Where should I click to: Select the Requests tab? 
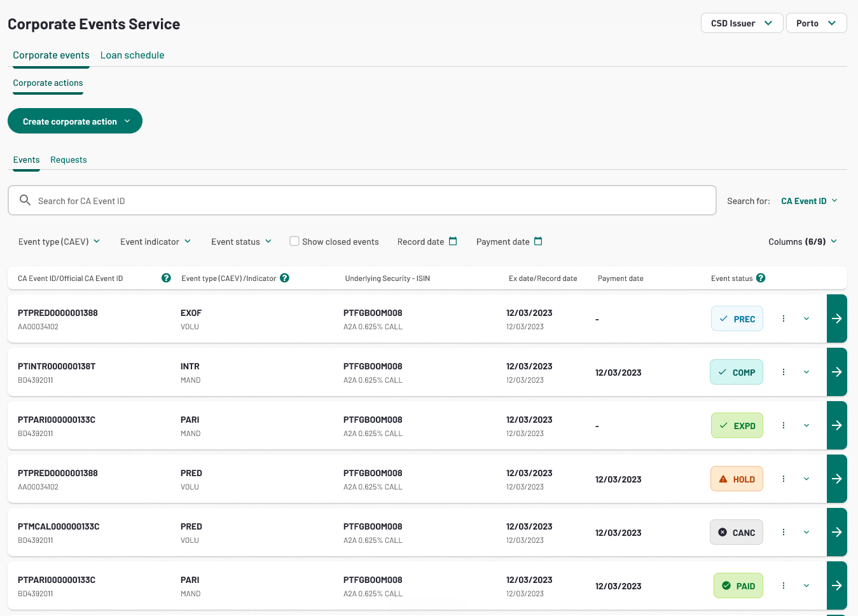pos(69,160)
